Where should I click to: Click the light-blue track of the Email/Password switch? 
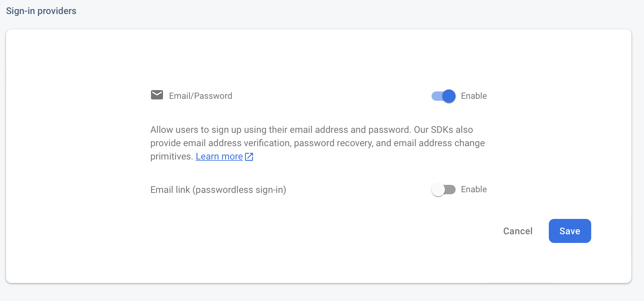pyautogui.click(x=437, y=96)
